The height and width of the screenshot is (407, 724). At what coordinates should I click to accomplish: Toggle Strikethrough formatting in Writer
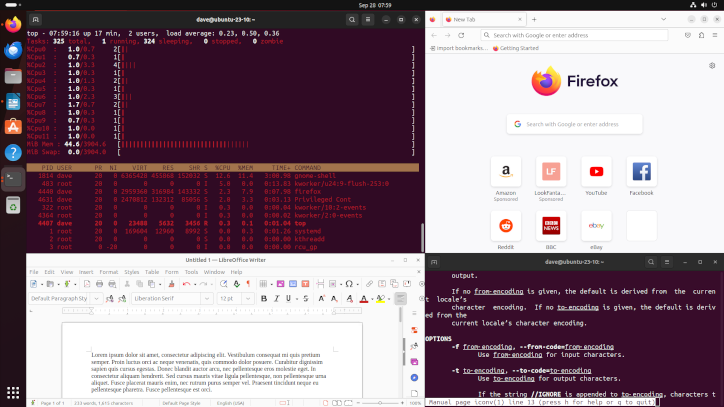pos(307,298)
